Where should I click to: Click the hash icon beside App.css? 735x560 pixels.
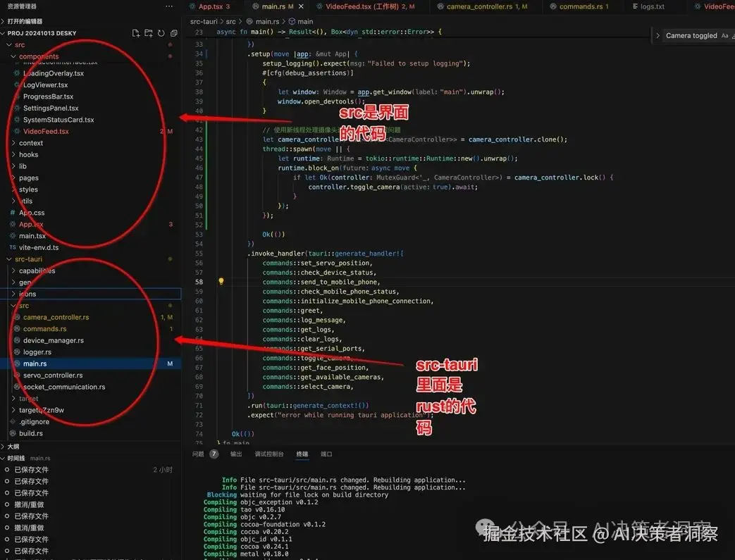[13, 212]
